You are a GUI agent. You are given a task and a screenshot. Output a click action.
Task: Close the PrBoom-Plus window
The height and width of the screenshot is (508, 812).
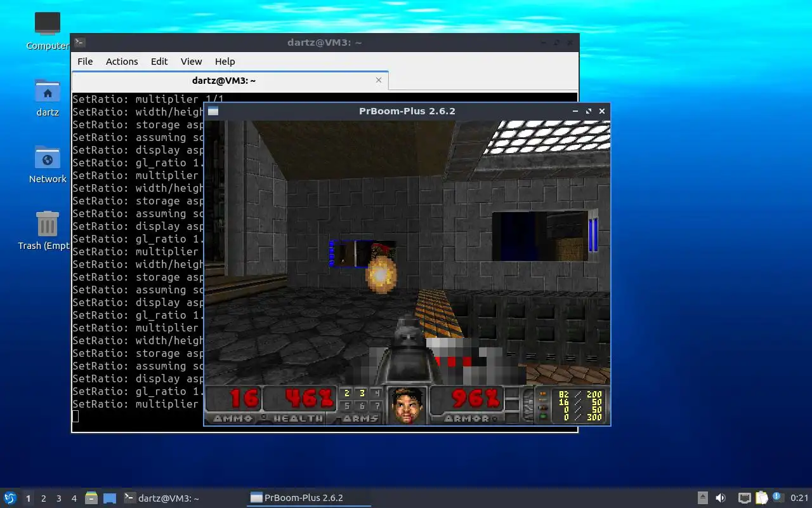coord(602,111)
